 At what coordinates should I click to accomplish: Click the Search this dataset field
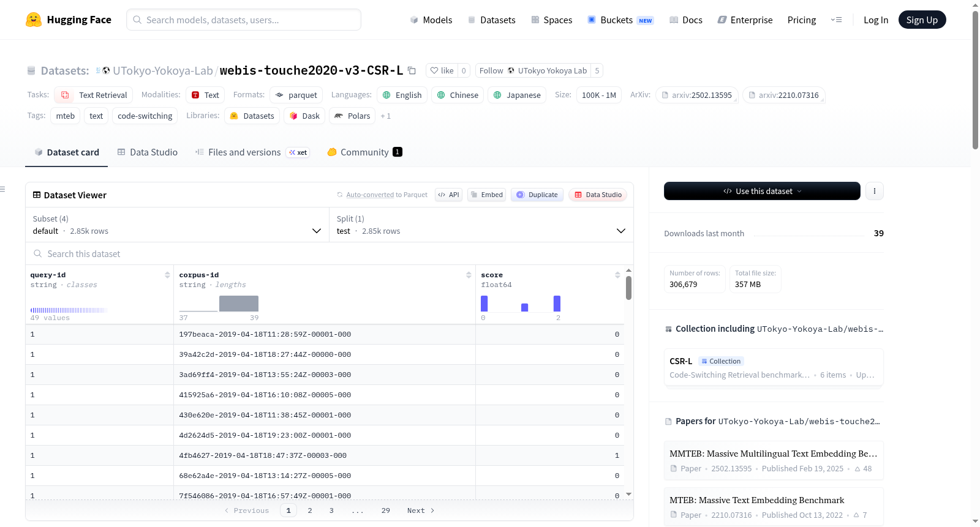pyautogui.click(x=330, y=253)
